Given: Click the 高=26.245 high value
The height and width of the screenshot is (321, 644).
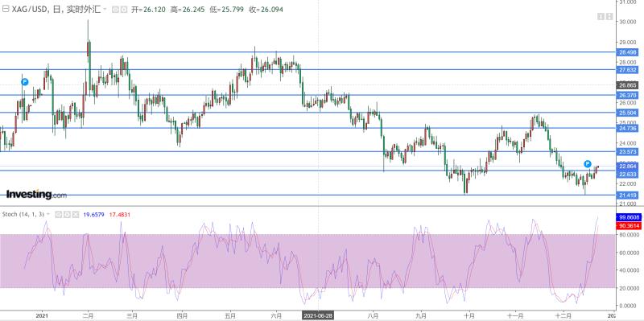Looking at the screenshot, I should tap(188, 10).
